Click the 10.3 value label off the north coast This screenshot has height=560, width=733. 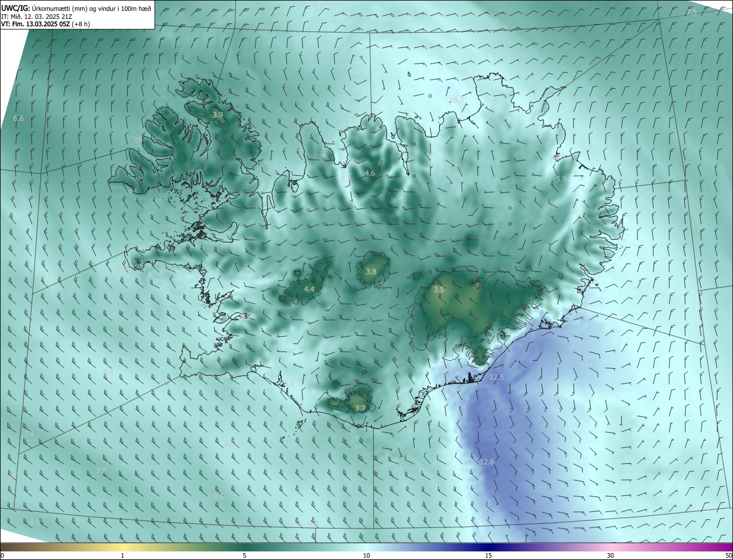pyautogui.click(x=456, y=100)
